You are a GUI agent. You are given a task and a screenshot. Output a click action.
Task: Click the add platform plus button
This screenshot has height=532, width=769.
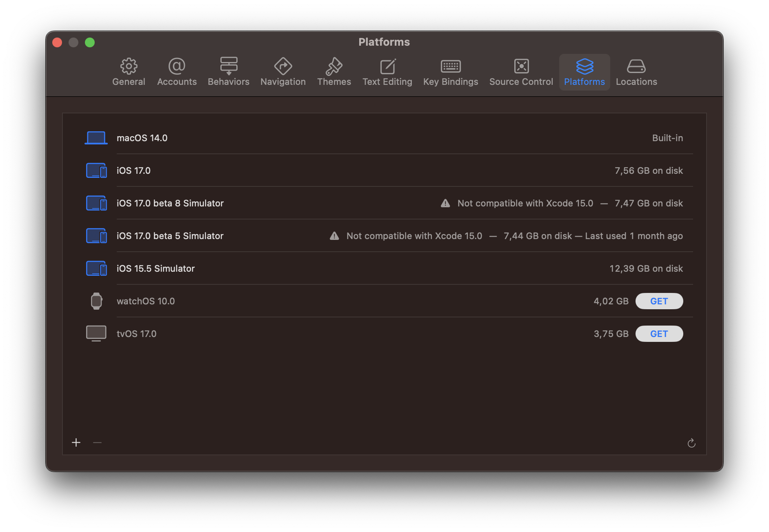pos(76,442)
